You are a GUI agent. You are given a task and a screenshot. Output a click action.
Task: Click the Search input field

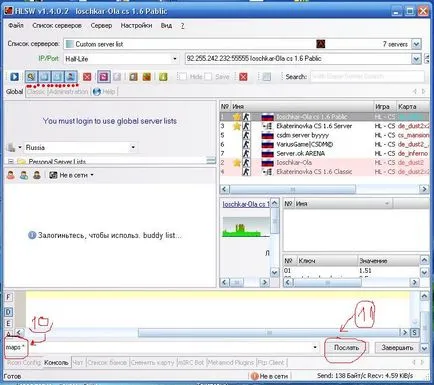(x=367, y=77)
